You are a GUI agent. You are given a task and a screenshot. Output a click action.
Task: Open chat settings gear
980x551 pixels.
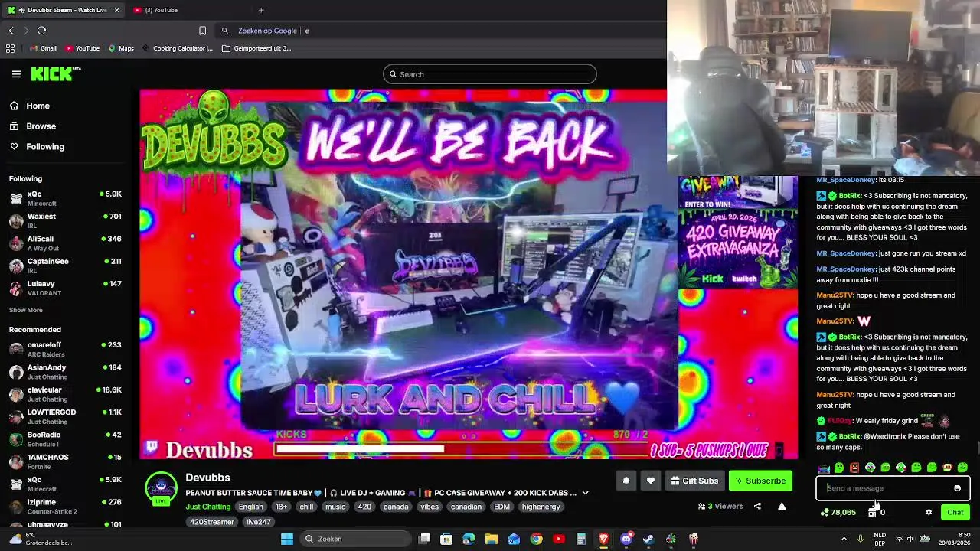929,512
